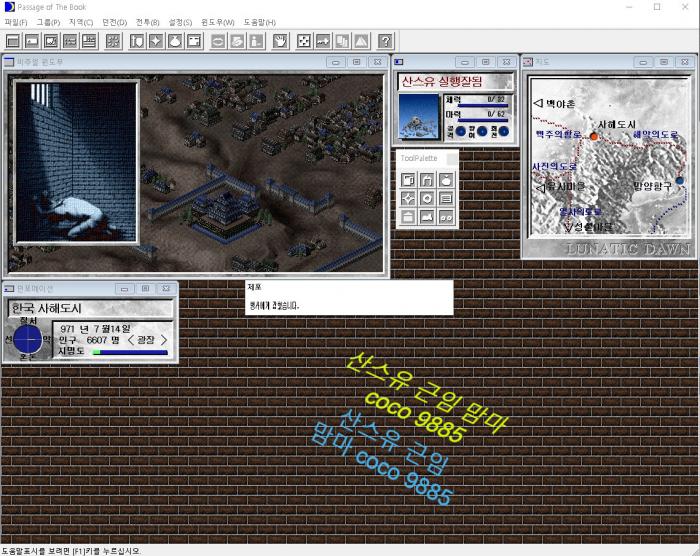
Task: Click the toolbar icon right of the pouch
Action: click(194, 41)
